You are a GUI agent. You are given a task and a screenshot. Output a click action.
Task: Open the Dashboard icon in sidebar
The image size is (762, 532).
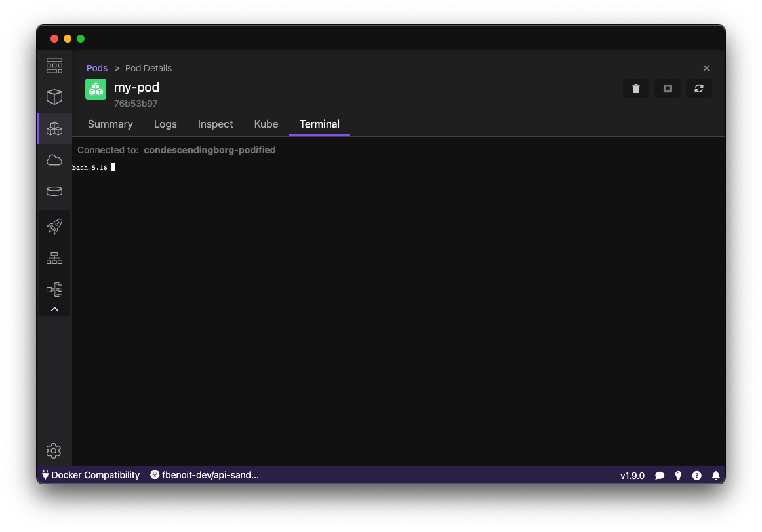click(x=54, y=66)
